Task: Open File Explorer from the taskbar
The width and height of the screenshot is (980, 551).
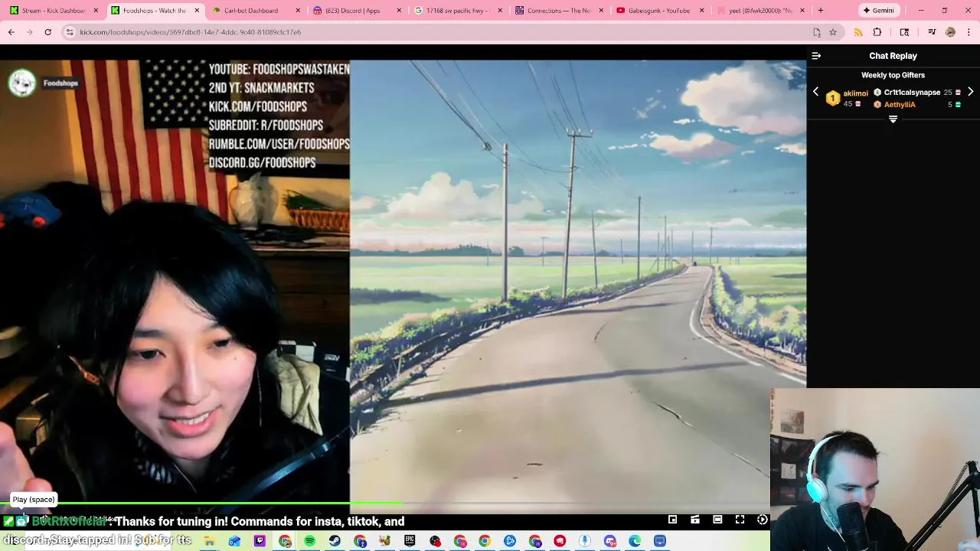Action: [x=209, y=541]
